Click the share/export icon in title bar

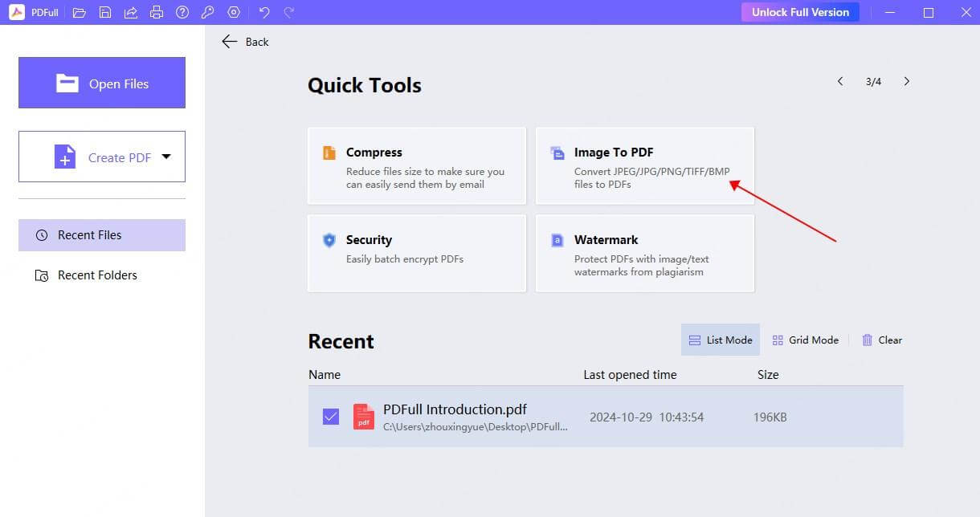(x=131, y=12)
